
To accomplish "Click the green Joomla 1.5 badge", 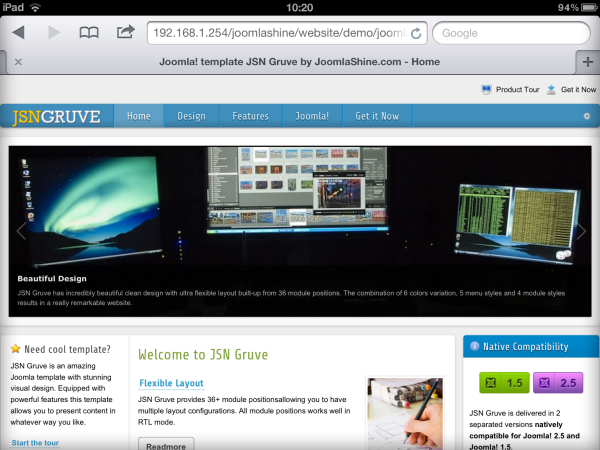I will tap(504, 383).
